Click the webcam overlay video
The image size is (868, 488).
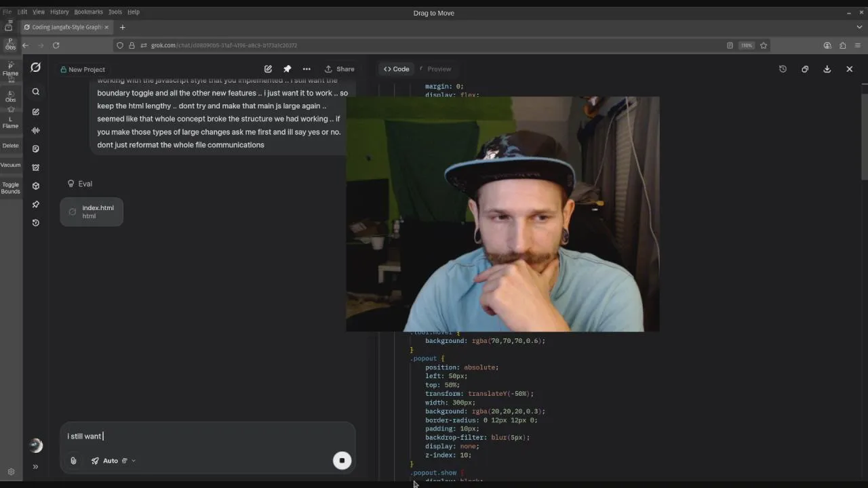coord(502,214)
